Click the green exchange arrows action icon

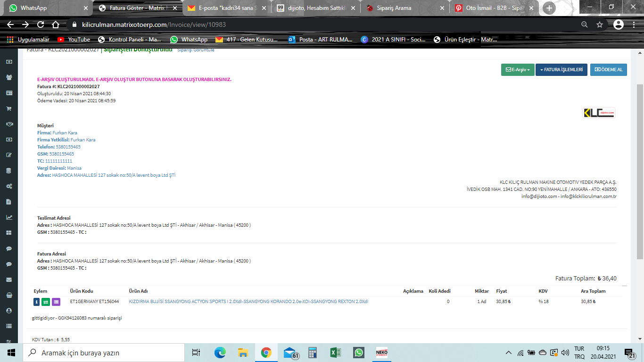(46, 302)
